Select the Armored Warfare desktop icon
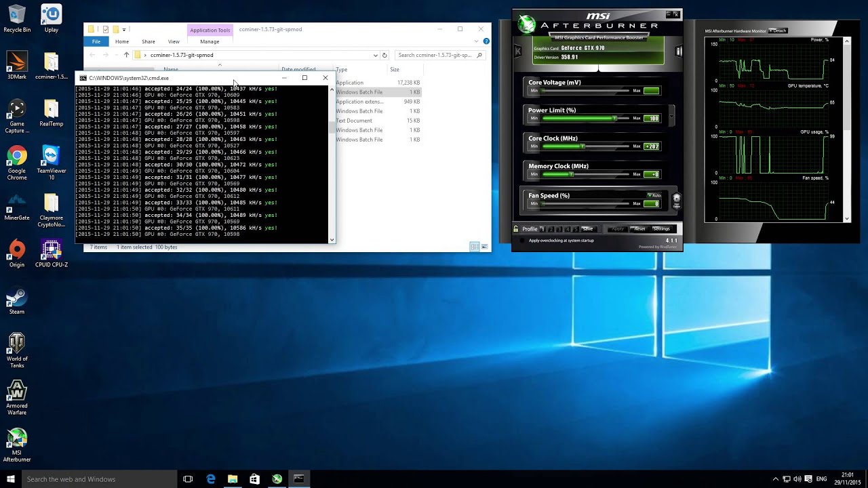 [17, 397]
